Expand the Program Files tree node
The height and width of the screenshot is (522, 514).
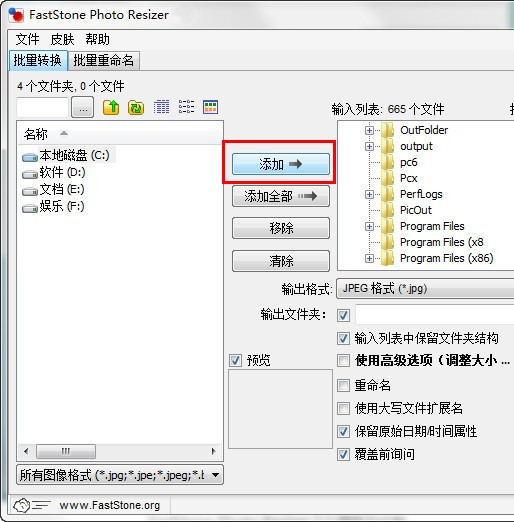pos(369,226)
